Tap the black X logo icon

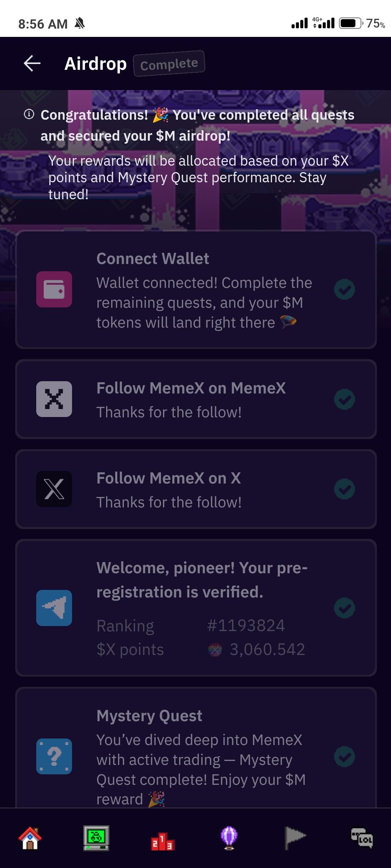point(54,489)
